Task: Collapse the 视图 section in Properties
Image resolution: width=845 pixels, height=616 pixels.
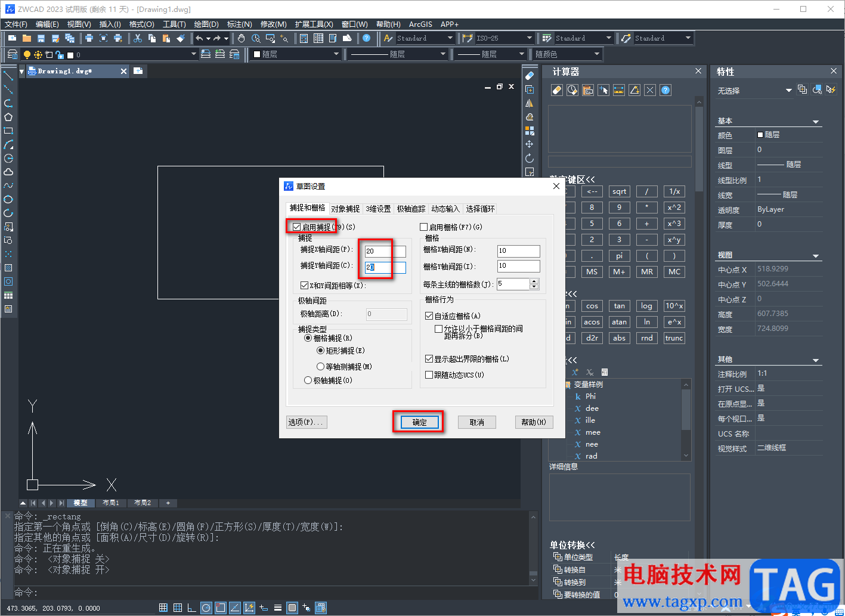Action: [x=816, y=256]
